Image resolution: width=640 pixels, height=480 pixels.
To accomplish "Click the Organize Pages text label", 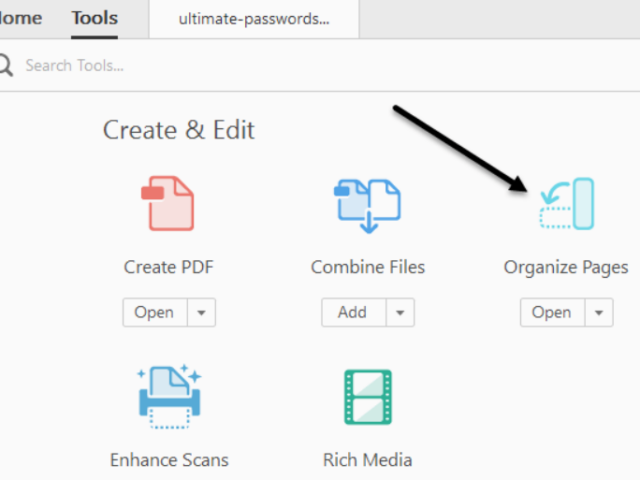I will [x=566, y=267].
